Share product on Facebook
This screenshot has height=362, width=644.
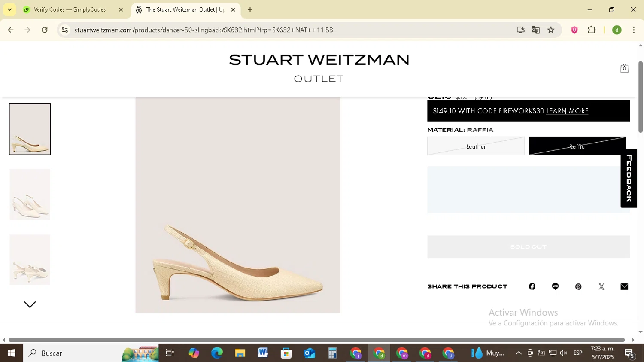tap(532, 286)
